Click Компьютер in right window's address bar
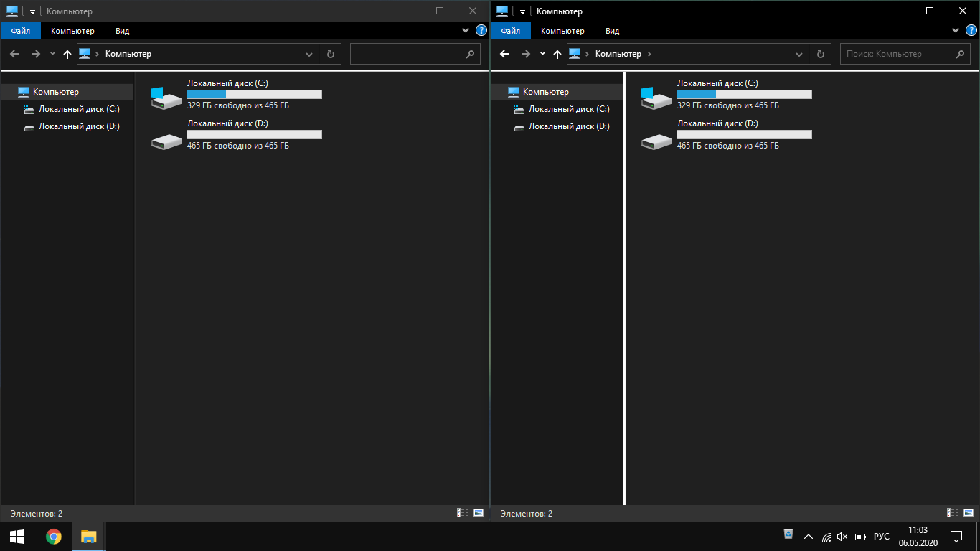 point(618,54)
